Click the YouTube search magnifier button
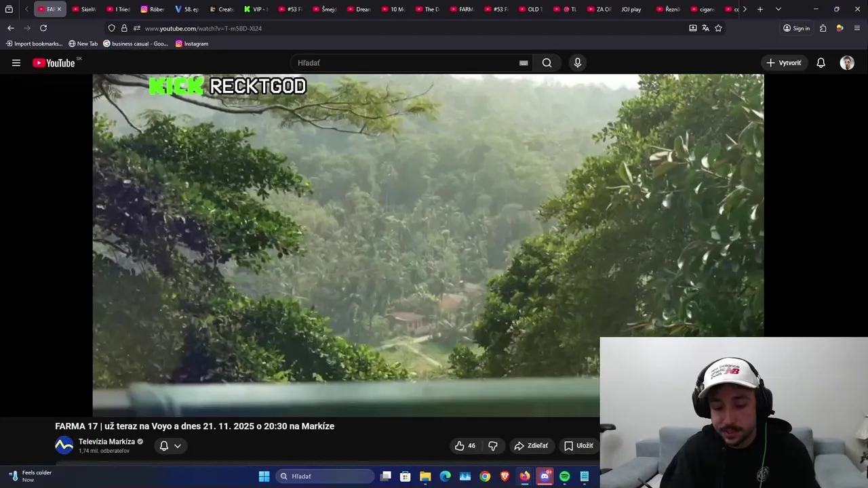Viewport: 868px width, 488px height. point(547,63)
